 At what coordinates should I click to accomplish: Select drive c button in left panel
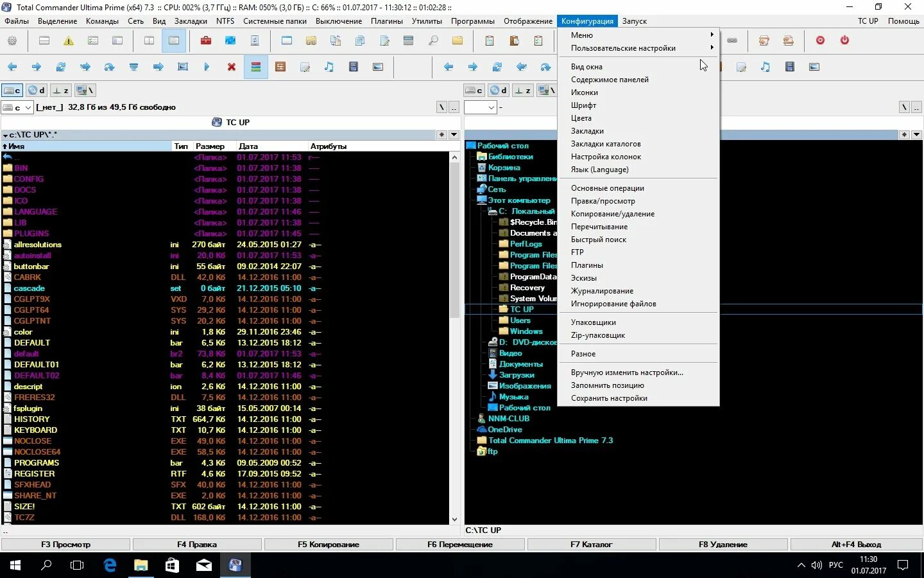[x=12, y=91]
